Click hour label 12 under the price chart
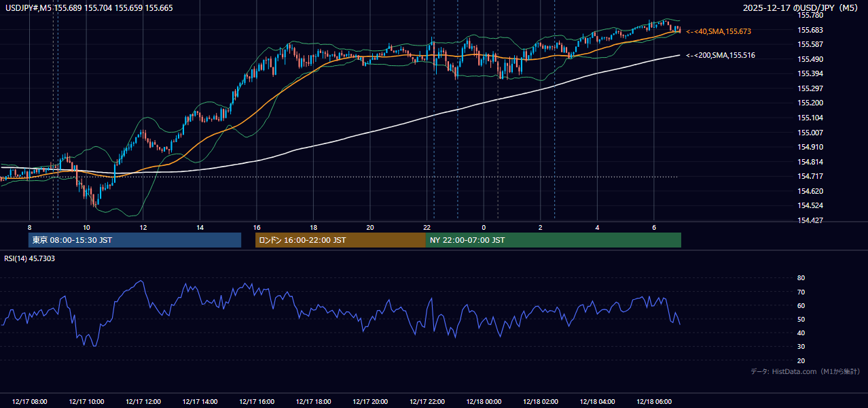The height and width of the screenshot is (408, 868). coord(143,227)
